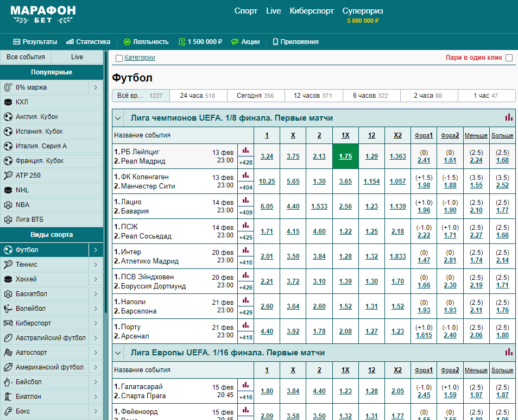Switch to 1 час time filter
This screenshot has width=518, height=420.
pyautogui.click(x=487, y=96)
